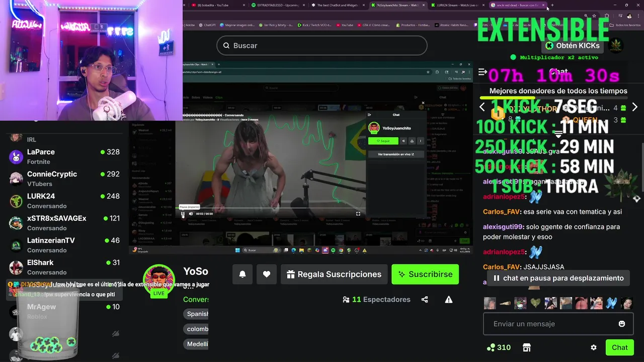Show next top donors with right arrow
Screen dimensions: 644x362
(x=634, y=107)
